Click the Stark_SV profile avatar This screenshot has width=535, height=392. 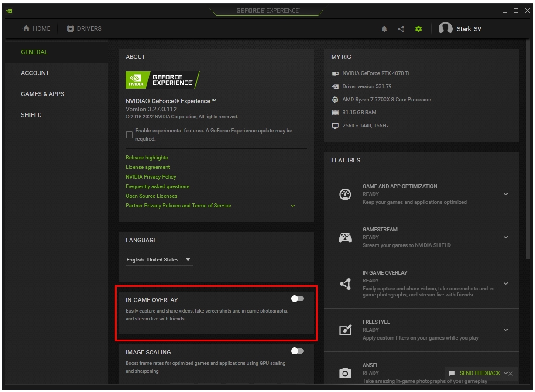445,29
